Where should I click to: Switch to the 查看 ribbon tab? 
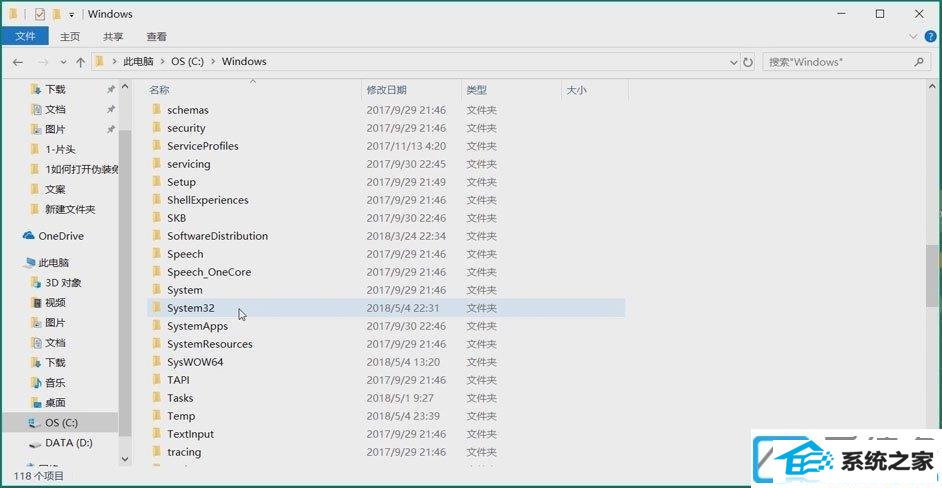coord(156,37)
